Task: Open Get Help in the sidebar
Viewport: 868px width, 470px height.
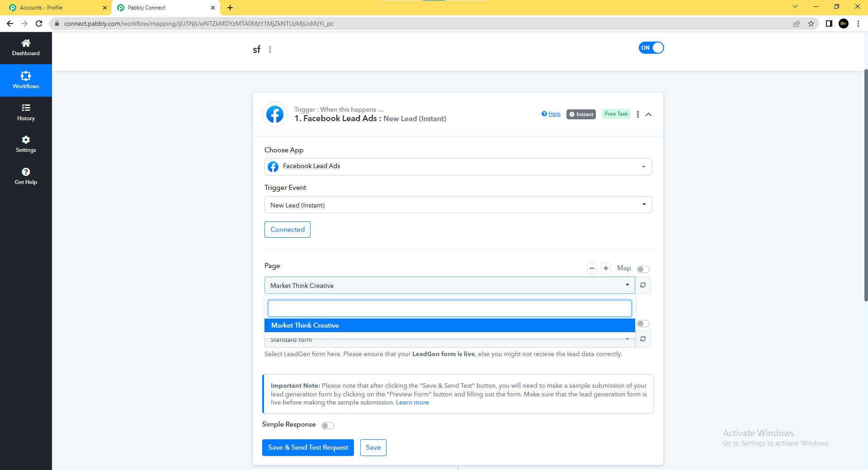Action: pos(26,176)
